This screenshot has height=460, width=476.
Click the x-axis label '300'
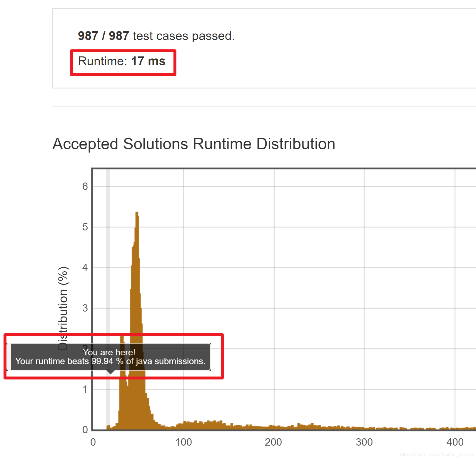coord(364,442)
